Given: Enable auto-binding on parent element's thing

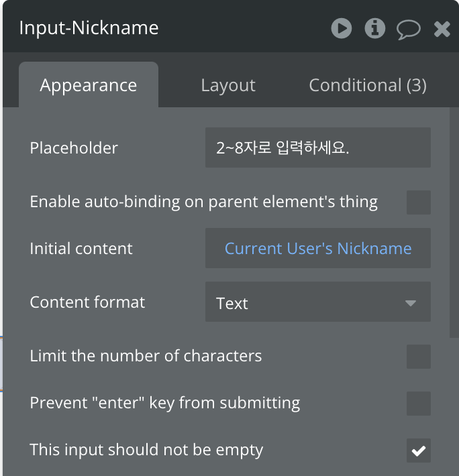Looking at the screenshot, I should tap(419, 202).
